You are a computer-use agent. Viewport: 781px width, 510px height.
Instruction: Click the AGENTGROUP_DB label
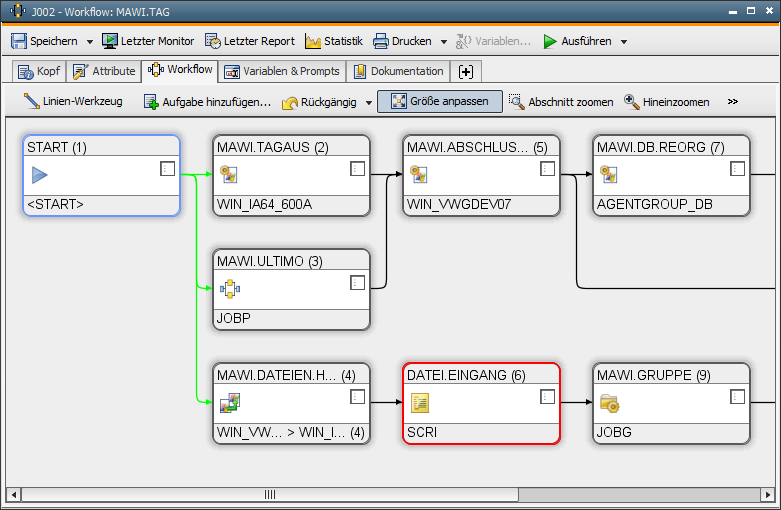[654, 204]
